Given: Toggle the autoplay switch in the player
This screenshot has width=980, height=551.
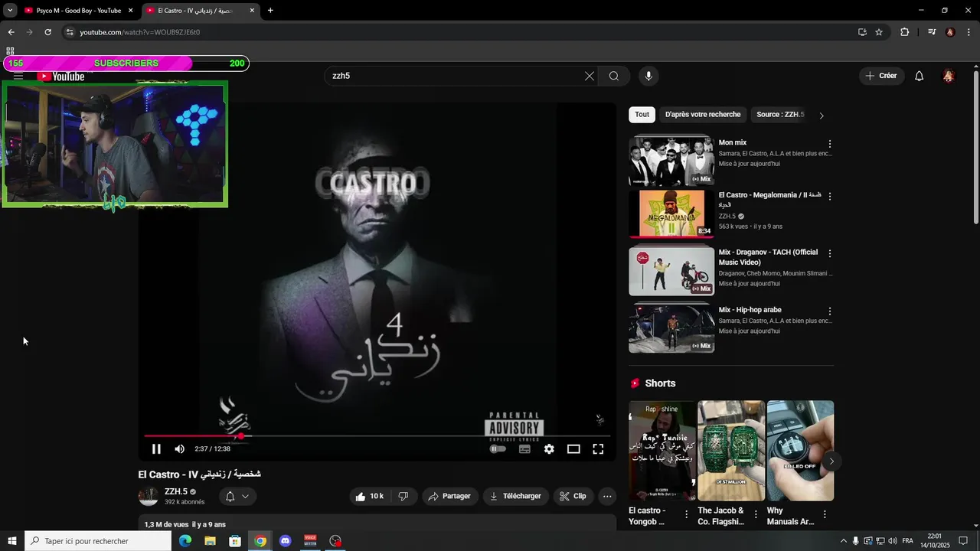Looking at the screenshot, I should coord(498,449).
